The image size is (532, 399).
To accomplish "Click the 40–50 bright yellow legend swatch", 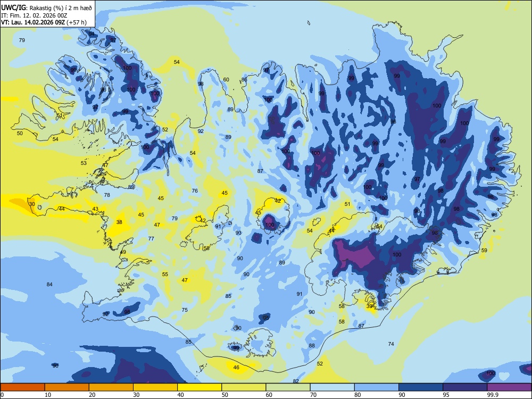I will [199, 387].
